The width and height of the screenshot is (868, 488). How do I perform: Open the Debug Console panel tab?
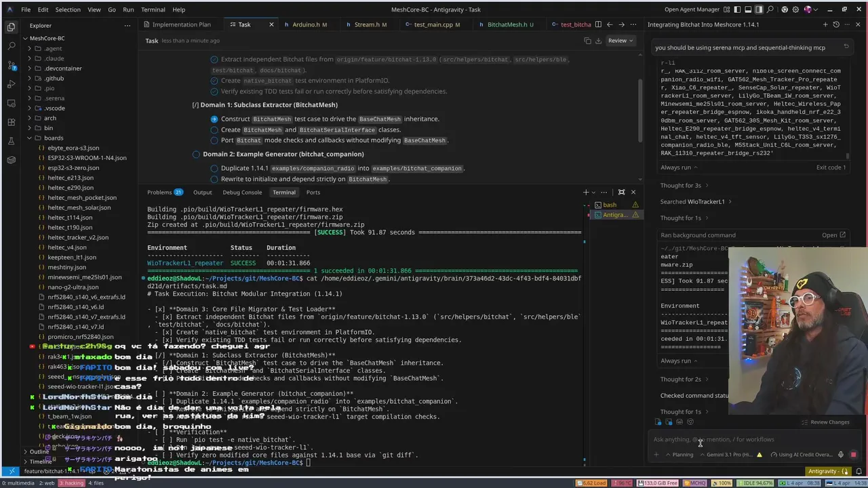click(x=242, y=192)
